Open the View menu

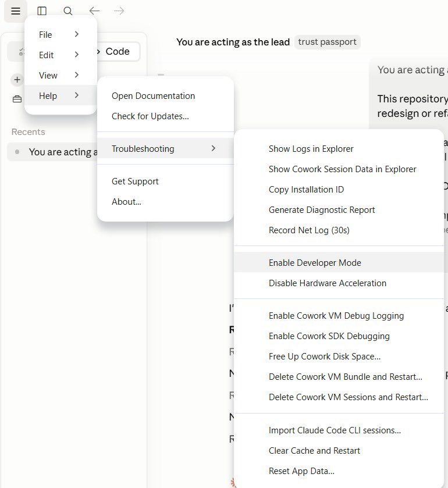61,75
